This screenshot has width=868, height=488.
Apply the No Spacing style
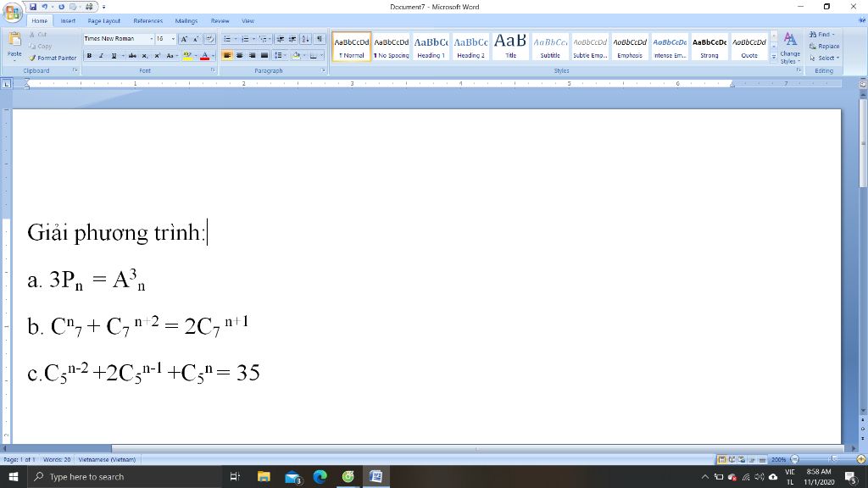[x=391, y=47]
